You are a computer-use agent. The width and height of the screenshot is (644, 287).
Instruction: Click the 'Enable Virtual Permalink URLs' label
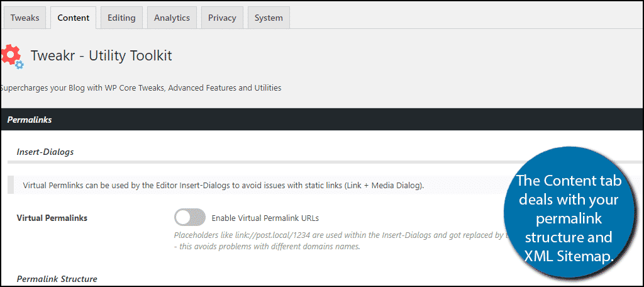coord(265,218)
